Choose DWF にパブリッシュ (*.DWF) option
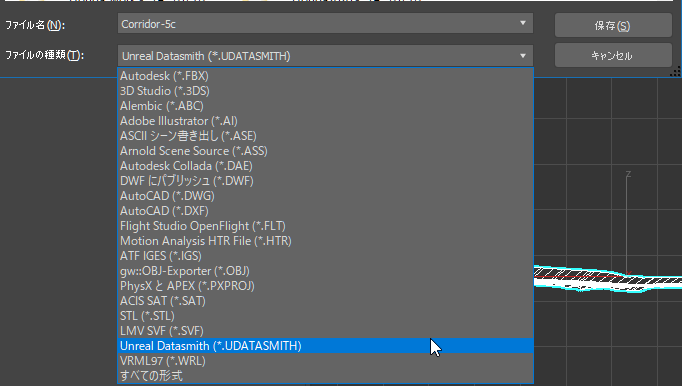The height and width of the screenshot is (386, 682). click(325, 181)
